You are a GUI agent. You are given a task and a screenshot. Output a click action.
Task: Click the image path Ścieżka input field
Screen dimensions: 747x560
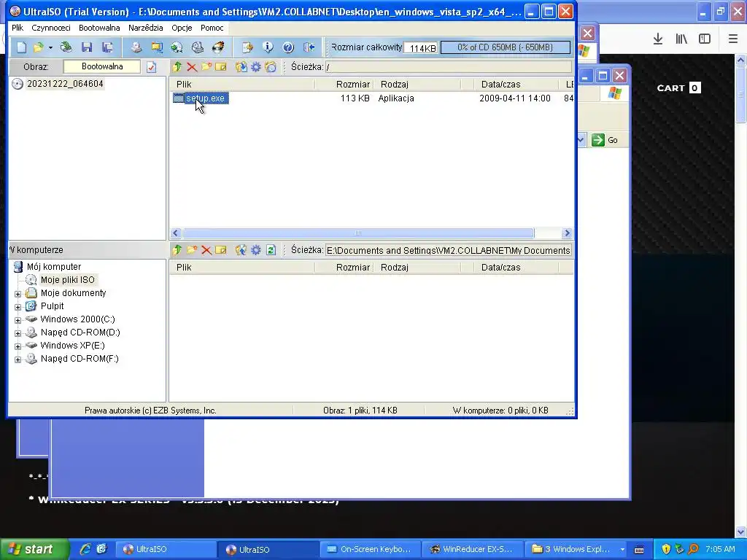[449, 66]
